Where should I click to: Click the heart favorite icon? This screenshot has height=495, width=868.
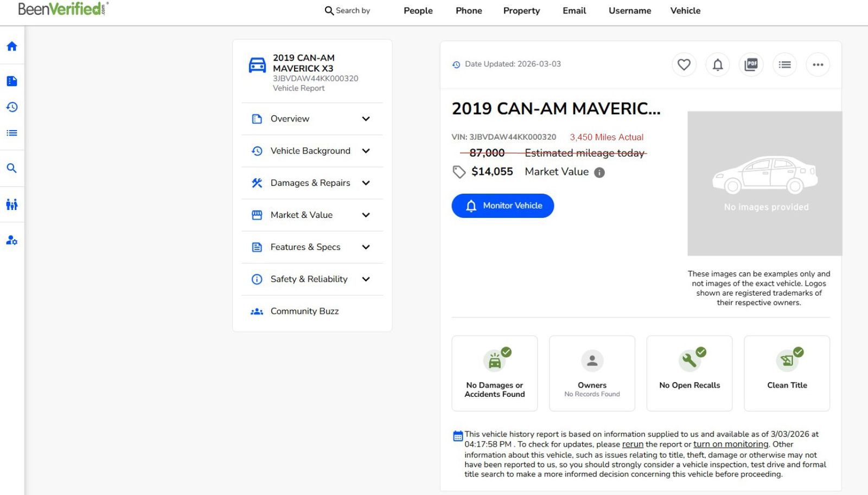click(684, 65)
